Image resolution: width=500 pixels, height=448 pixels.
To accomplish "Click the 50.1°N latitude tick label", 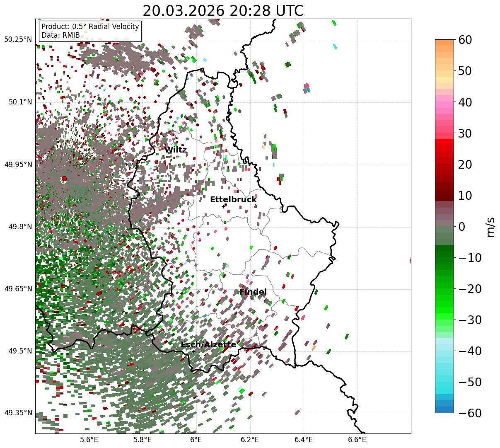I will point(20,102).
